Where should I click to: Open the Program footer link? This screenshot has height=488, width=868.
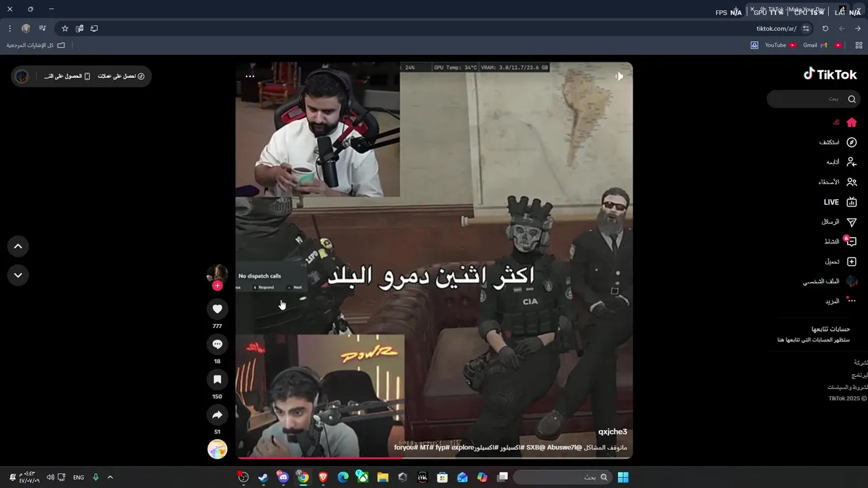pos(860,375)
